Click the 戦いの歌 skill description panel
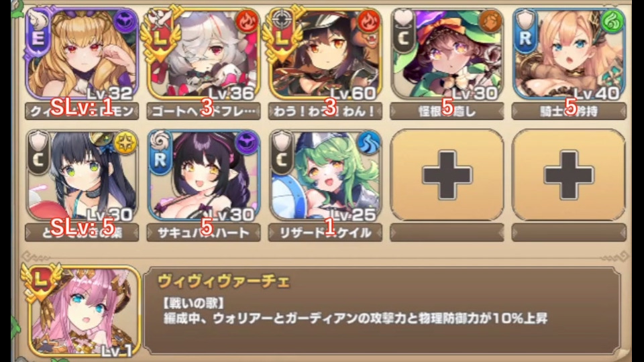The image size is (644, 362). click(x=382, y=310)
